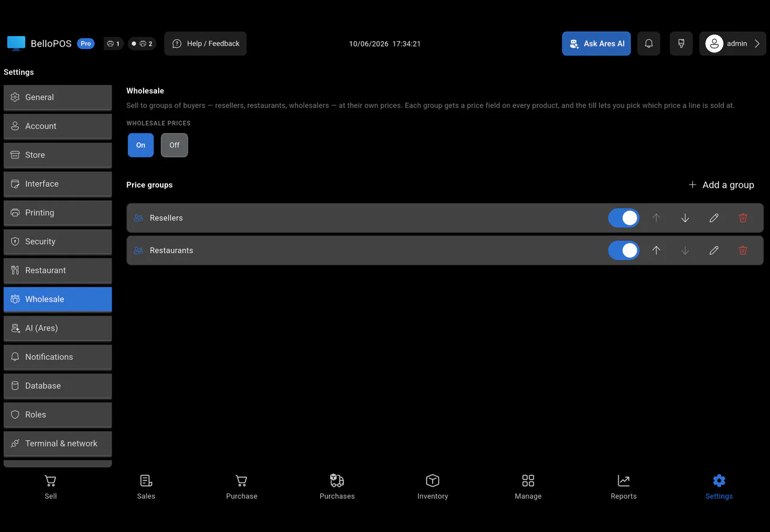Click the BelloPOS monitor logo icon
770x532 pixels.
tap(16, 43)
